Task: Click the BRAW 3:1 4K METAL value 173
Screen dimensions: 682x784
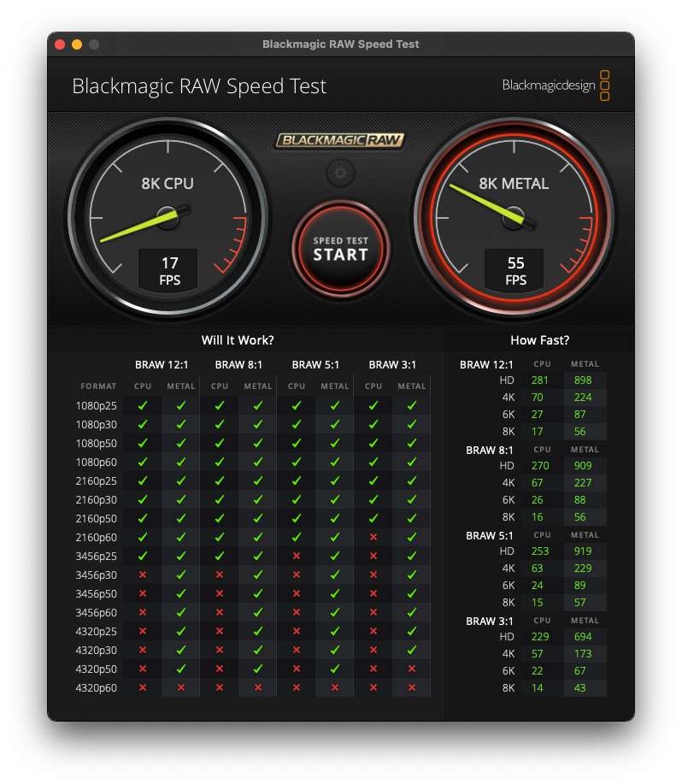Action: click(x=583, y=653)
